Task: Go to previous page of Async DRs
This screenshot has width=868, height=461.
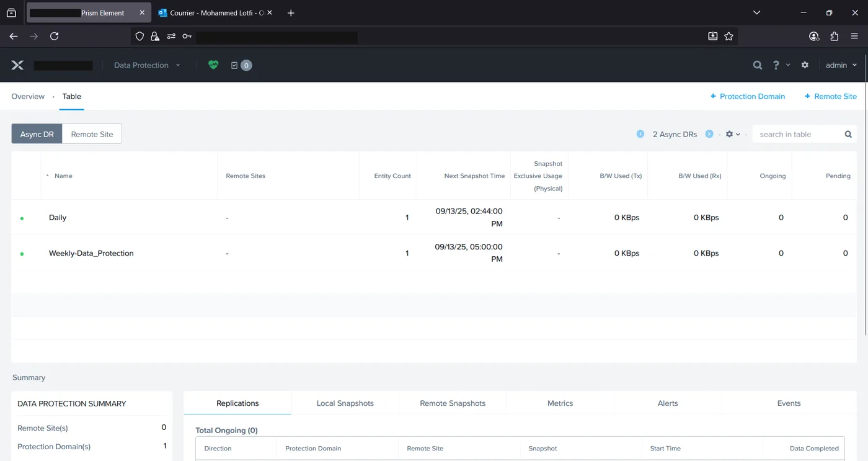Action: click(x=640, y=134)
